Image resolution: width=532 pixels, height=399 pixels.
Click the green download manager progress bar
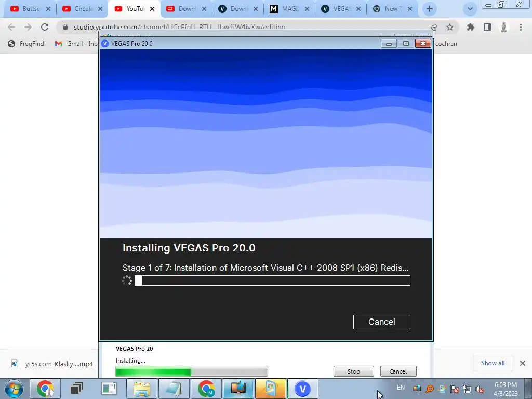click(191, 371)
